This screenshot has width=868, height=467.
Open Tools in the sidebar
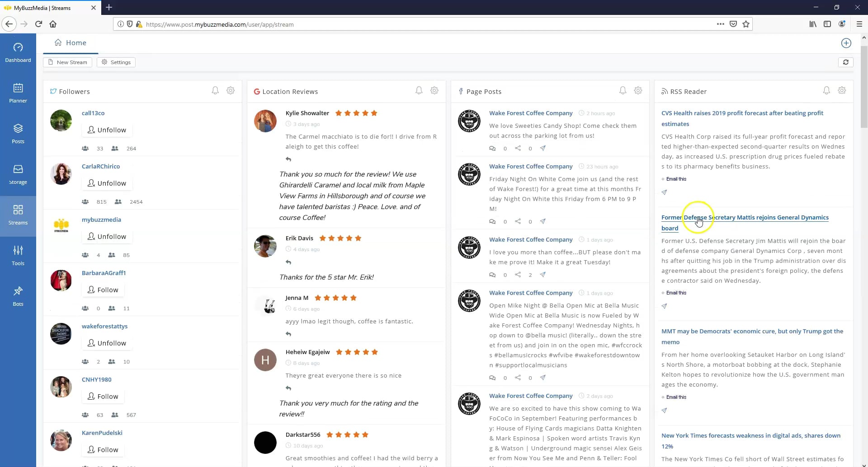pyautogui.click(x=18, y=257)
